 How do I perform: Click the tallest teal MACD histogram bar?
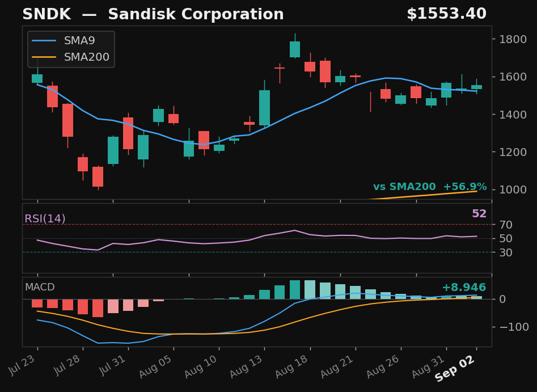point(295,289)
